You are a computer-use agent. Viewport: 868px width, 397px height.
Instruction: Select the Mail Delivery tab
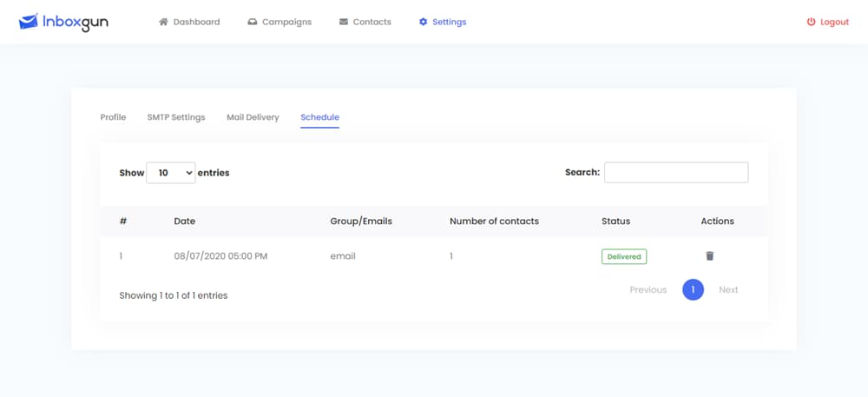click(253, 117)
